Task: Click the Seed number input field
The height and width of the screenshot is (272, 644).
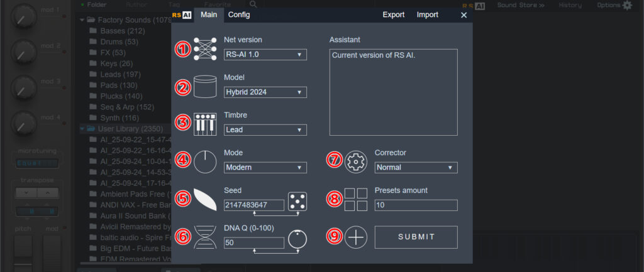Action: pyautogui.click(x=254, y=205)
